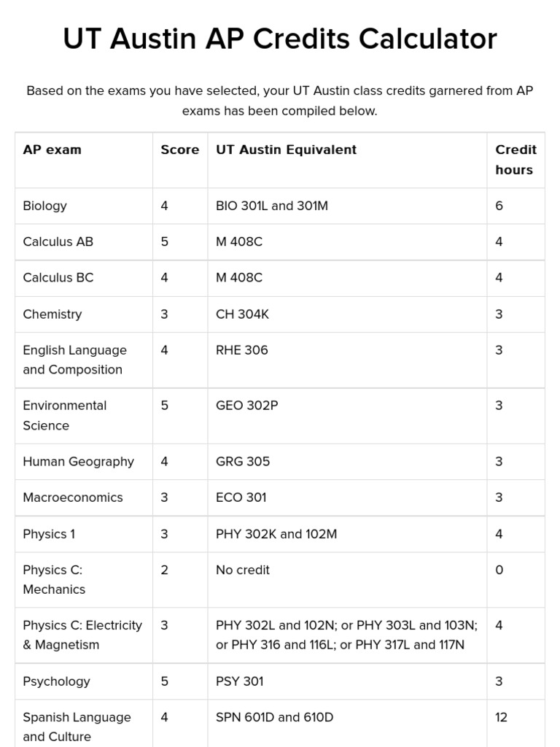
Task: Click the Credit hours column header
Action: click(x=515, y=160)
